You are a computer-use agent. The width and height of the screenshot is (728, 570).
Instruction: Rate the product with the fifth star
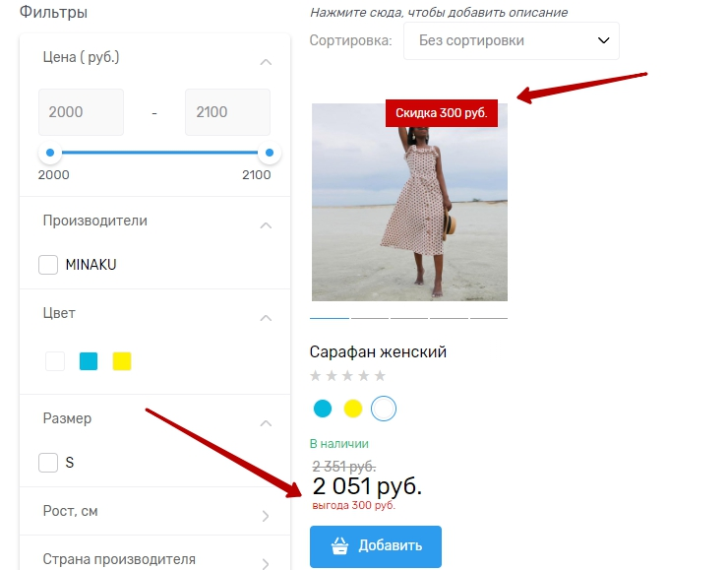tap(381, 376)
